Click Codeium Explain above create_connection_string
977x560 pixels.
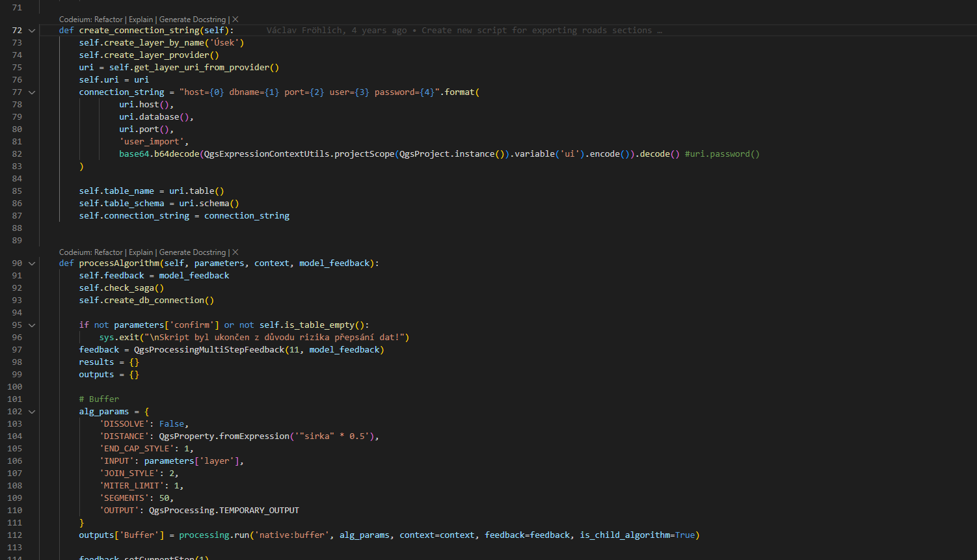[x=141, y=20]
